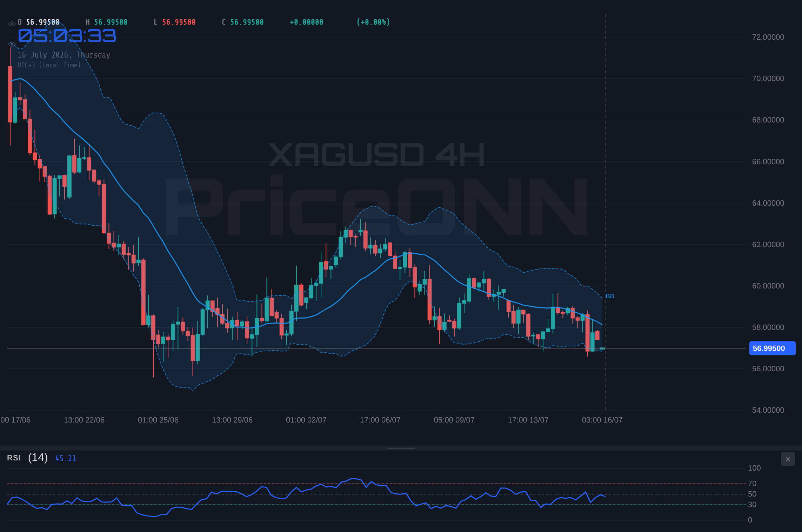Click the 64.00000 price axis label

[768, 203]
